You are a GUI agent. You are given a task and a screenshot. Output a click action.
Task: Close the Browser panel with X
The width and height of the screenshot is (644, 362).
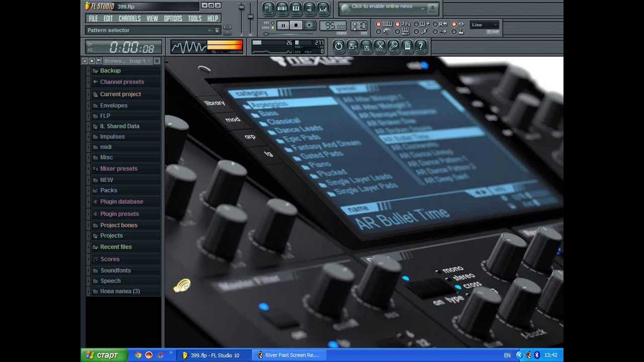(156, 61)
